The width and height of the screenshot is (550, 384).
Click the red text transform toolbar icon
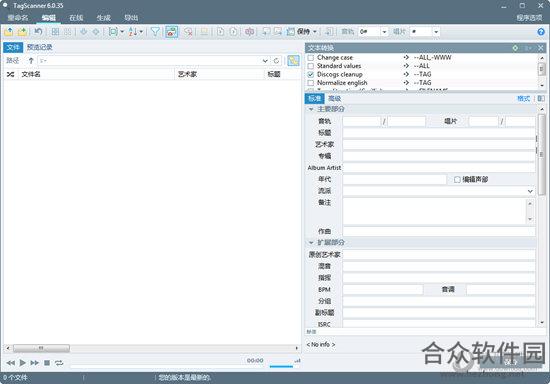pos(249,32)
